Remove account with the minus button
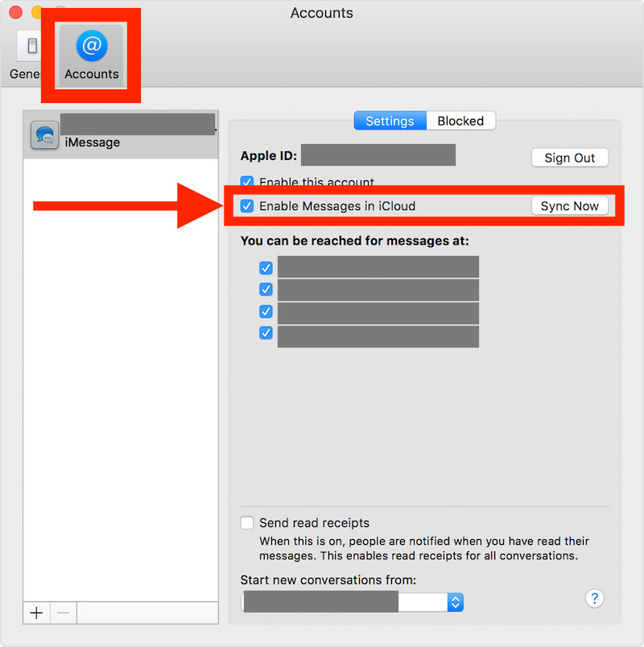The width and height of the screenshot is (644, 647). [x=63, y=612]
